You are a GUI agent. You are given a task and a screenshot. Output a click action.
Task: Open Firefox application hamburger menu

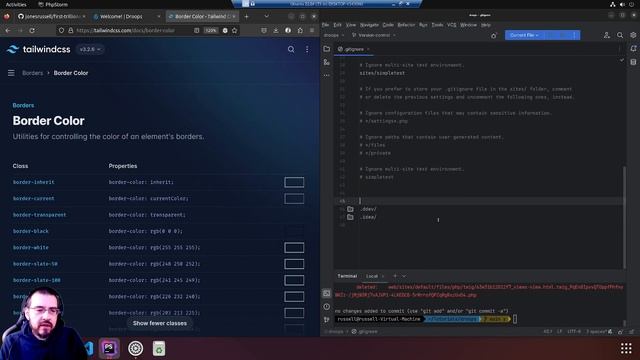click(312, 30)
